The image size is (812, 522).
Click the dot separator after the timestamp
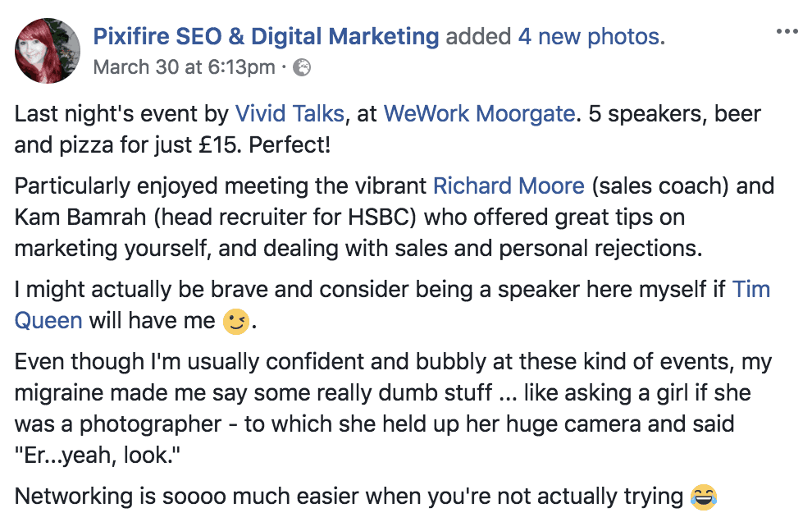(x=282, y=67)
